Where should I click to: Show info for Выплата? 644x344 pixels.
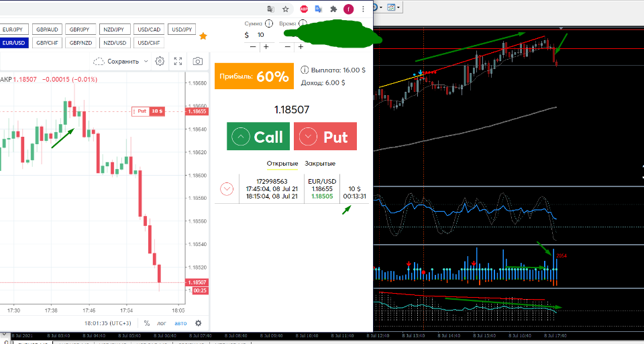(x=305, y=70)
